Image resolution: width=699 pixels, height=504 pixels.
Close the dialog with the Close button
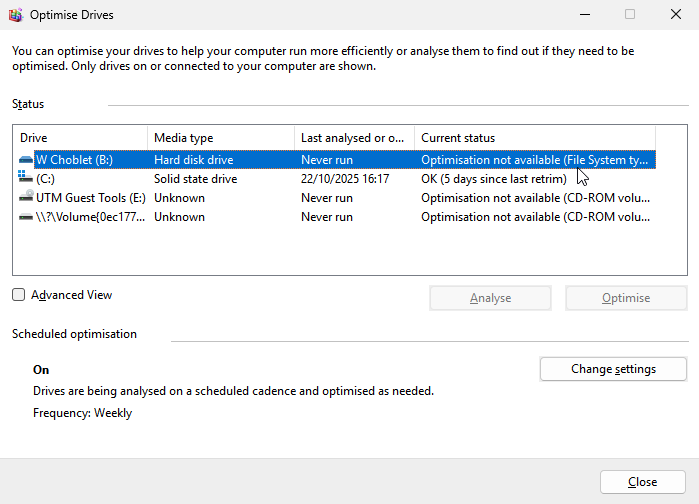(642, 482)
